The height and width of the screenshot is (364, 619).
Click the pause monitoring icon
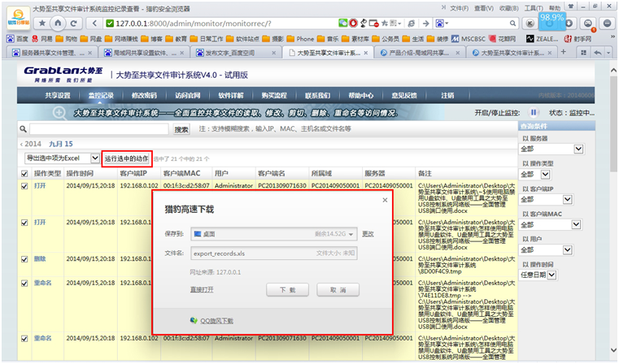(x=534, y=113)
